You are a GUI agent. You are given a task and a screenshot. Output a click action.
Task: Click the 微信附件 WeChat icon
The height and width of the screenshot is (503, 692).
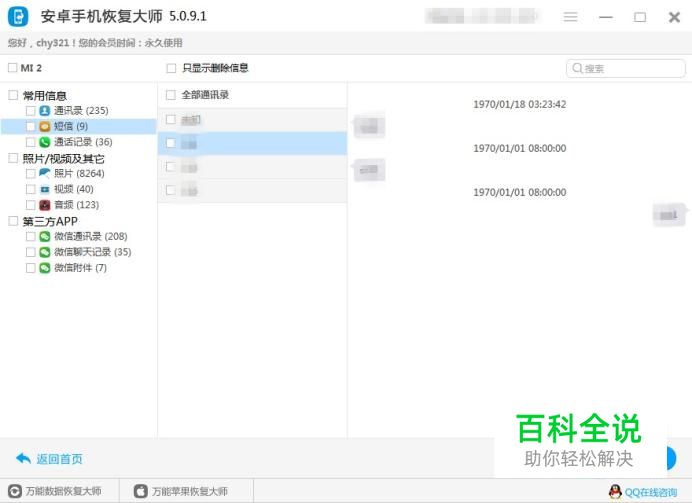coord(45,268)
